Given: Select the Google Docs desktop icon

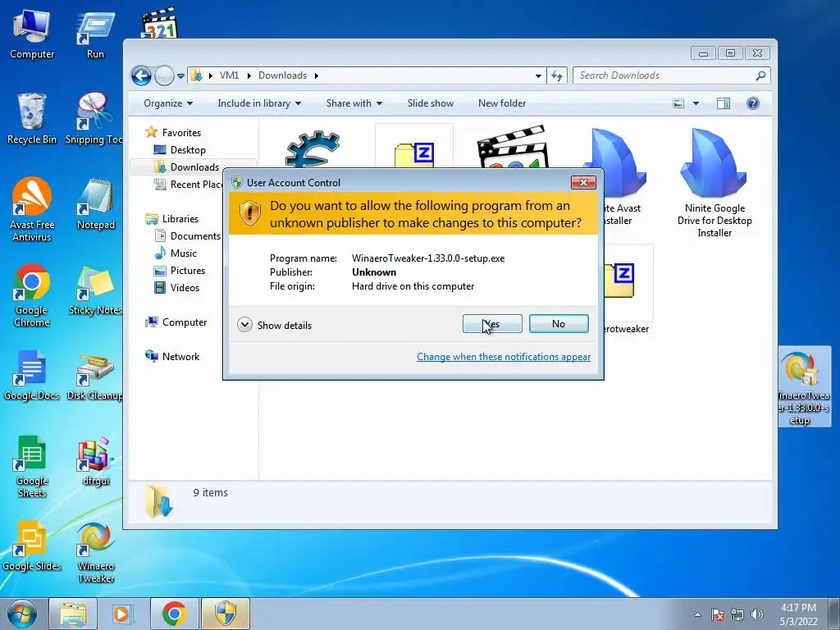Looking at the screenshot, I should (x=32, y=375).
